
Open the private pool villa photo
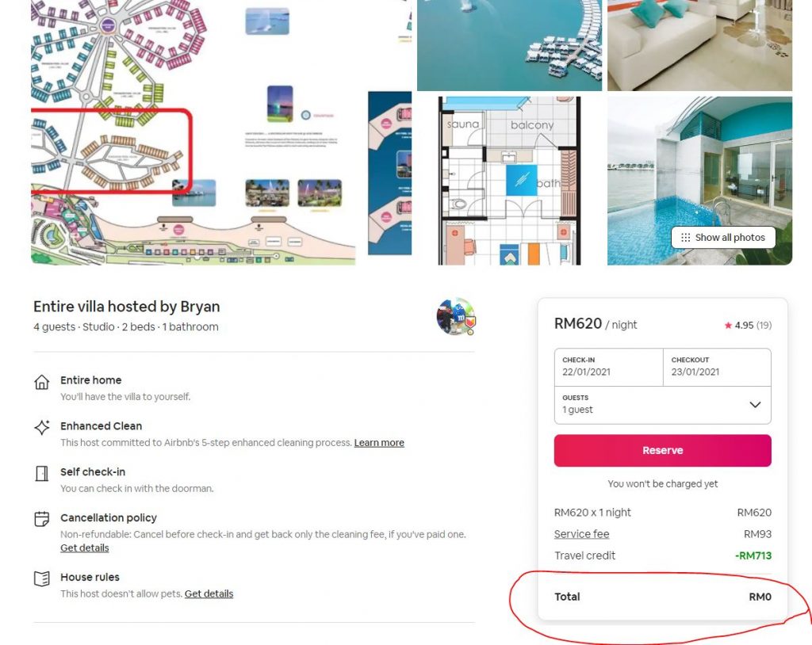pos(699,181)
